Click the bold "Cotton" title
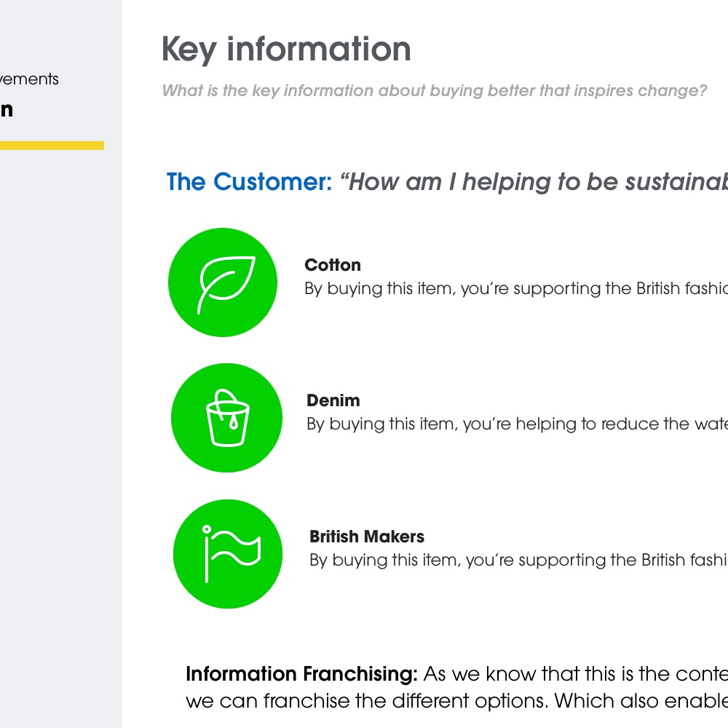 333,265
